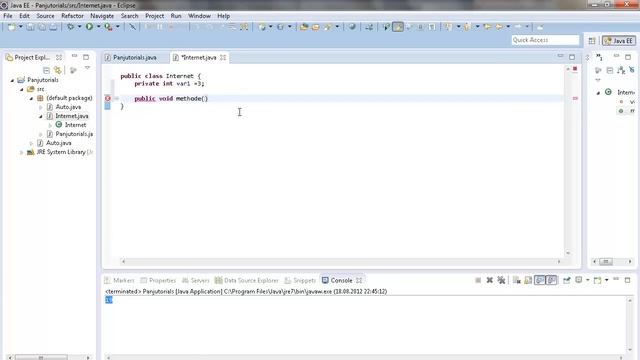Toggle Hide Fields in Outline view
Viewport: 640px width, 360px height.
coord(632,70)
